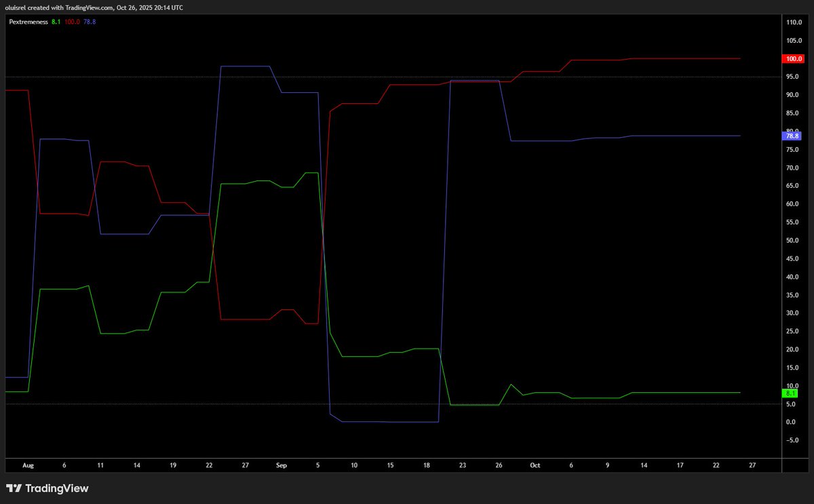Click the 110.0 price scale label
Image resolution: width=814 pixels, height=504 pixels.
coord(794,22)
